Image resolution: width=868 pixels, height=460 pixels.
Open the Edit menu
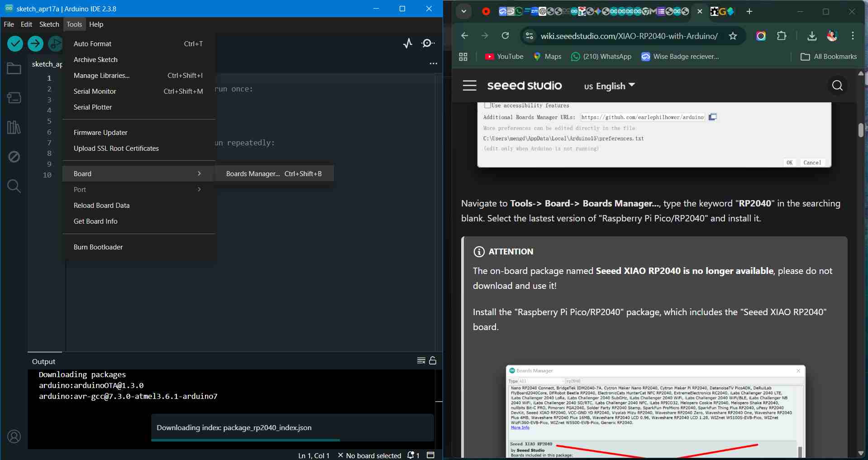click(x=26, y=24)
